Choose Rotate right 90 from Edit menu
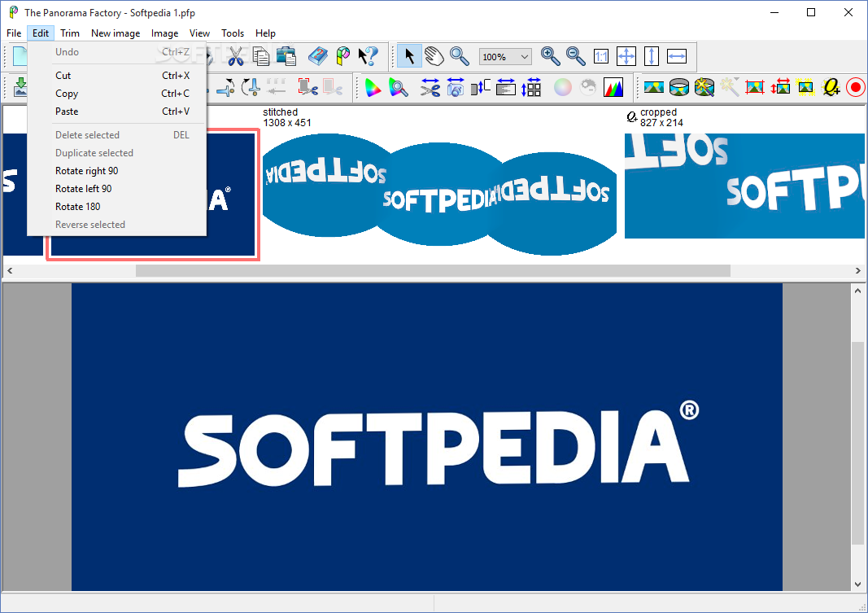 (x=117, y=171)
